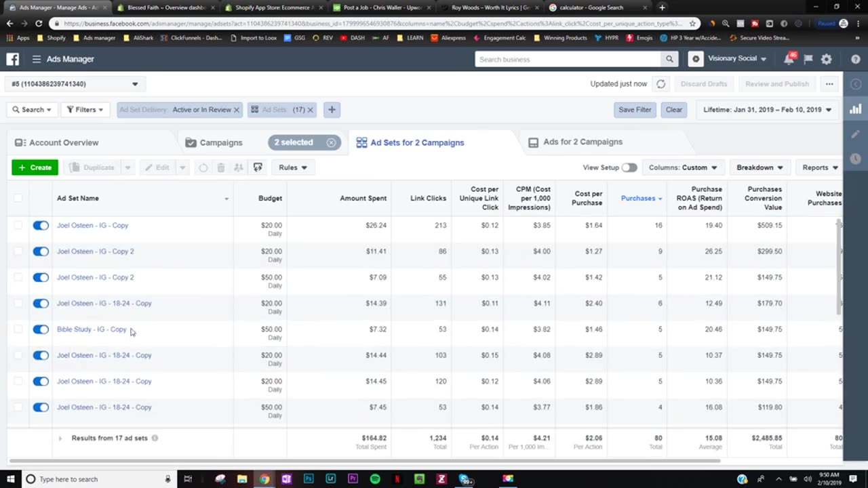Open the account #5 dropdown

75,84
